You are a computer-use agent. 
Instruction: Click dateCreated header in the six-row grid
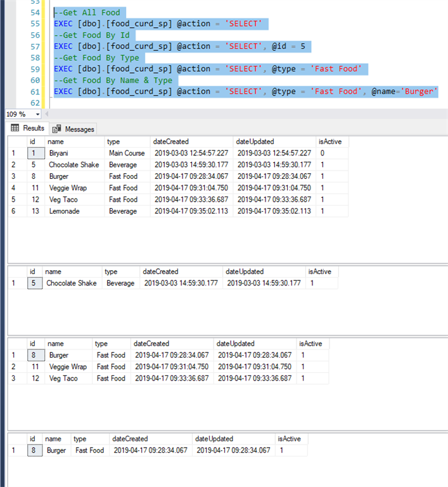[x=191, y=141]
